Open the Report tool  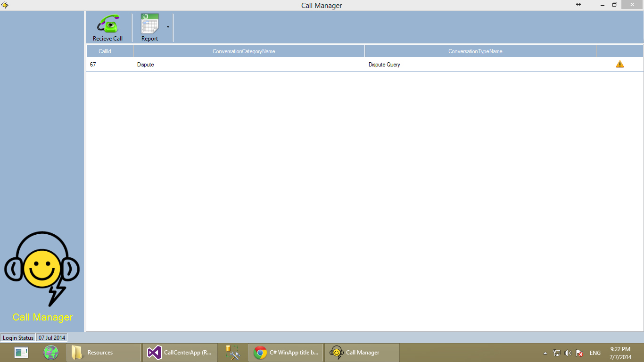(x=149, y=27)
